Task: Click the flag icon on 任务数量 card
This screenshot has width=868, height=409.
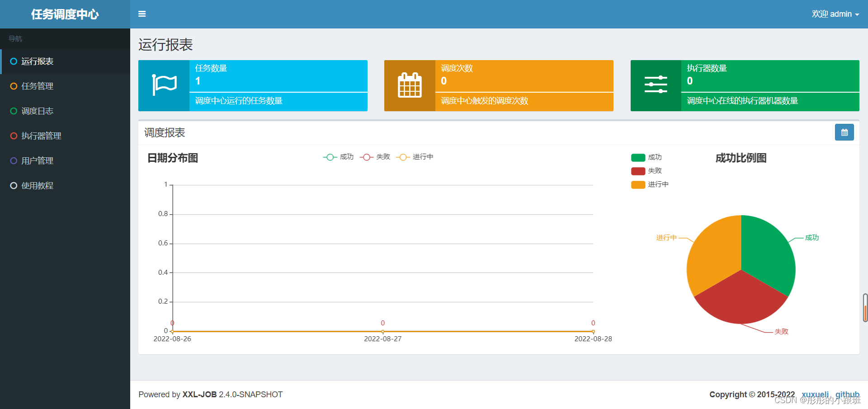Action: [164, 85]
